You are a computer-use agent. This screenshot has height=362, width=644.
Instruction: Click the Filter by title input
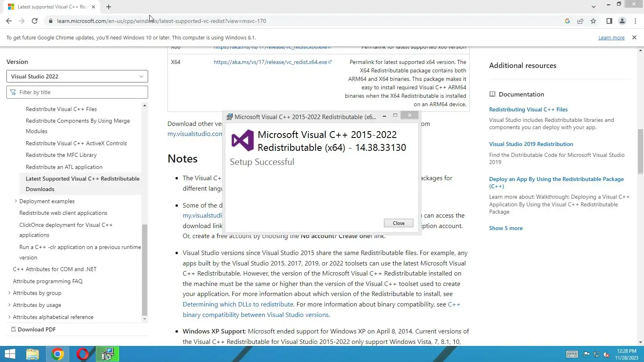77,92
